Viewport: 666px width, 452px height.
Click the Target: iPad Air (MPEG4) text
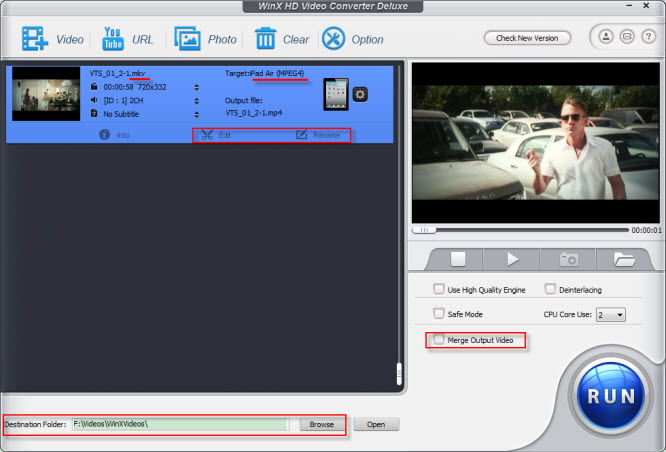pyautogui.click(x=265, y=73)
